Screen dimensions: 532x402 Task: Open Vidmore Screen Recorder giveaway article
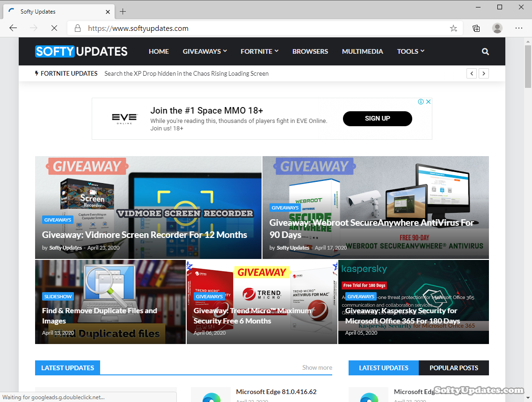coord(145,235)
